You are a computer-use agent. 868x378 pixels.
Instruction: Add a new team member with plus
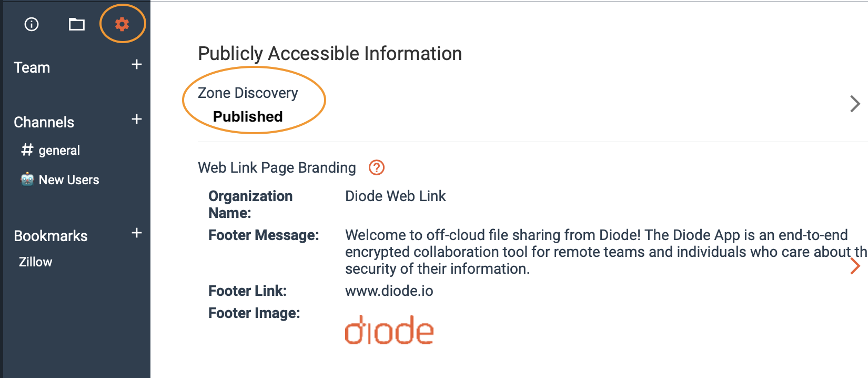[137, 65]
